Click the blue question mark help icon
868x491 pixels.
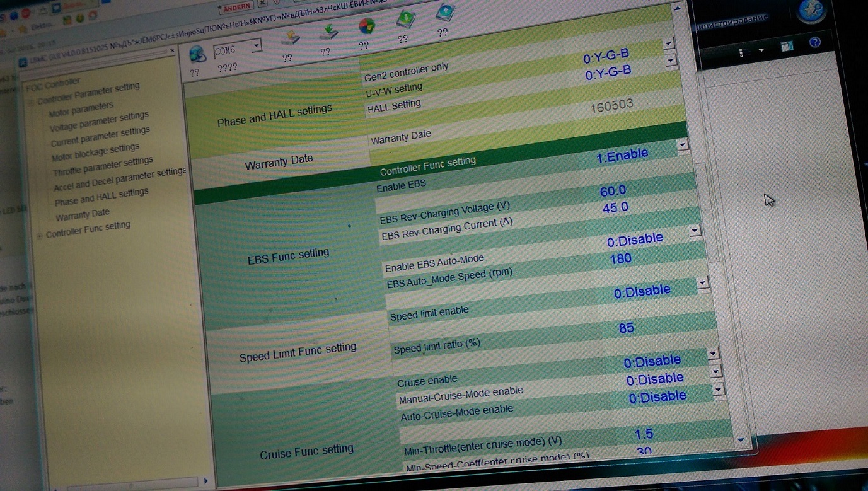814,43
